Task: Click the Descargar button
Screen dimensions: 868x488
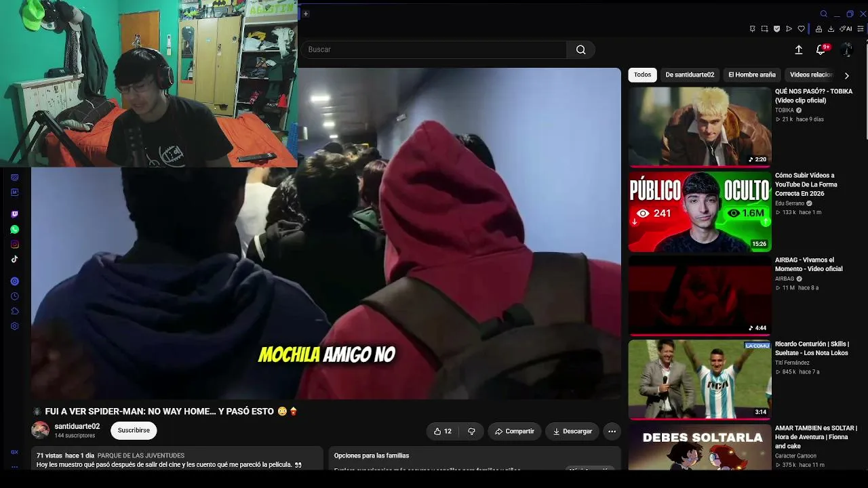Action: coord(572,431)
